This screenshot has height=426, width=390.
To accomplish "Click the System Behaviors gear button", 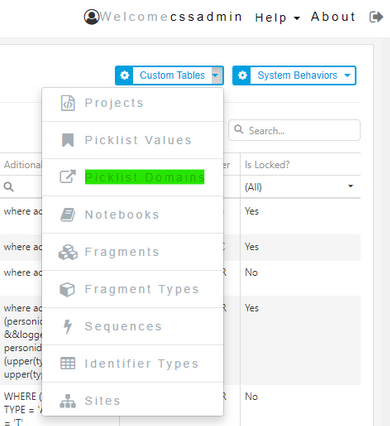I will pyautogui.click(x=242, y=75).
